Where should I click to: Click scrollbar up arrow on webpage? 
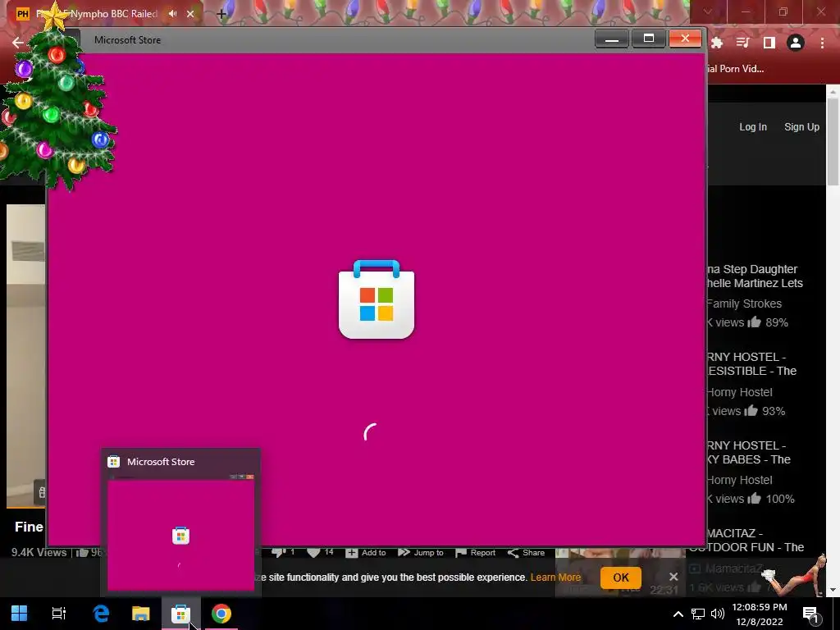833,92
